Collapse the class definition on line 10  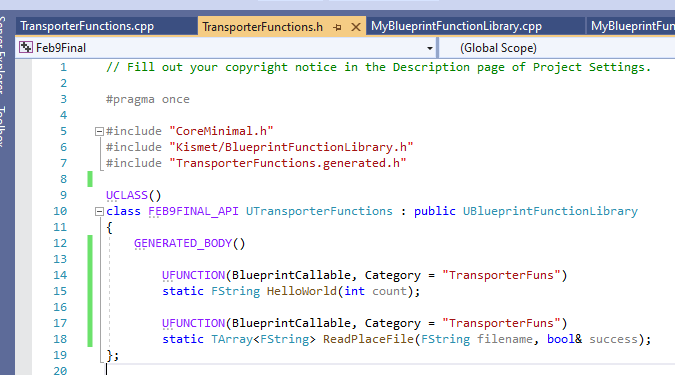[99, 211]
